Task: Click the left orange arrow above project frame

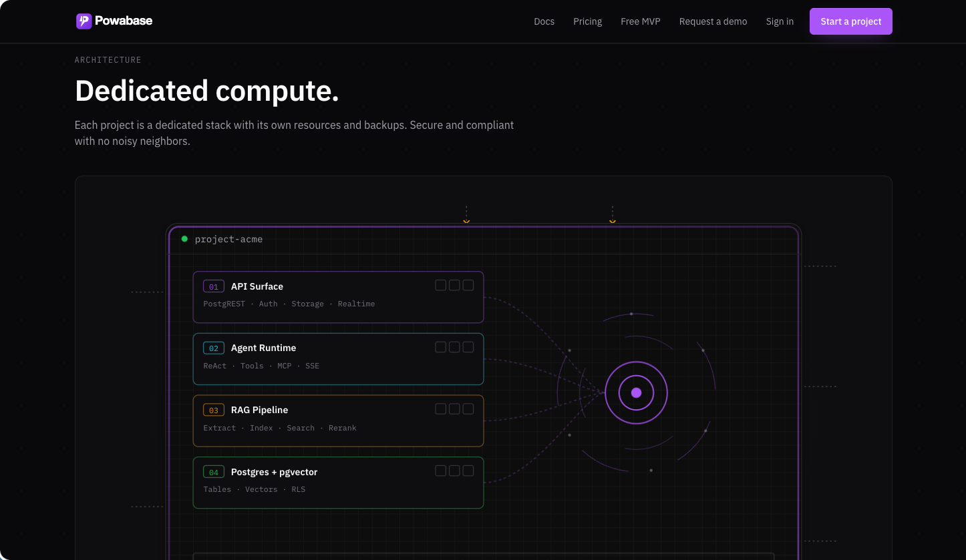Action: [466, 221]
